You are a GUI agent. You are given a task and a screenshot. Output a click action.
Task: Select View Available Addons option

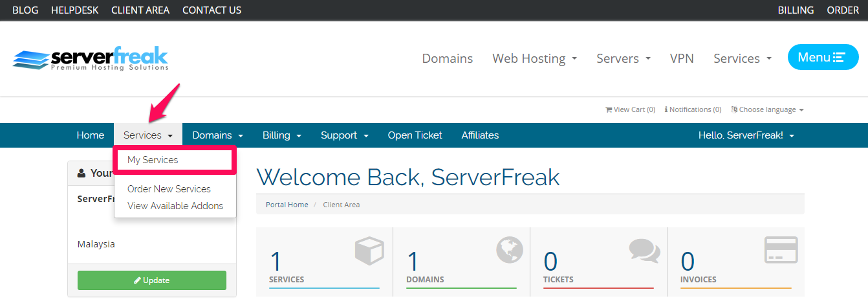click(x=175, y=206)
